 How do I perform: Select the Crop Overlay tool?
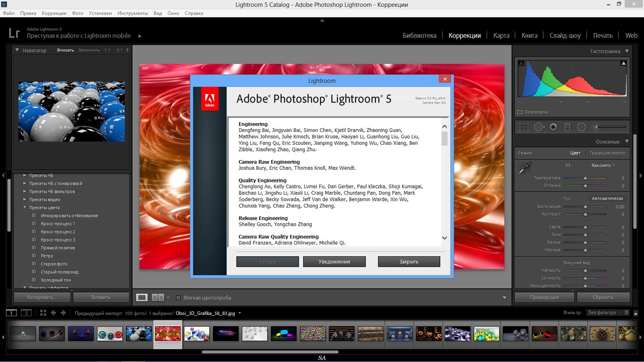(524, 127)
